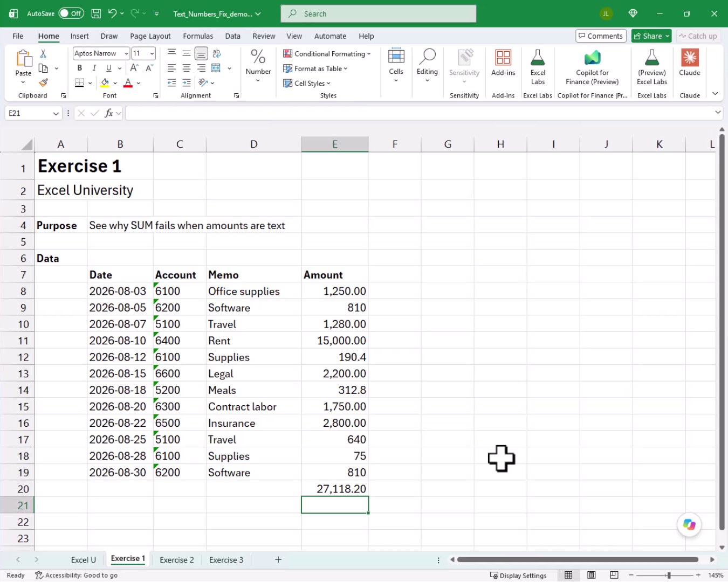The width and height of the screenshot is (728, 582).
Task: Click the Orientation text angle icon
Action: (x=203, y=82)
